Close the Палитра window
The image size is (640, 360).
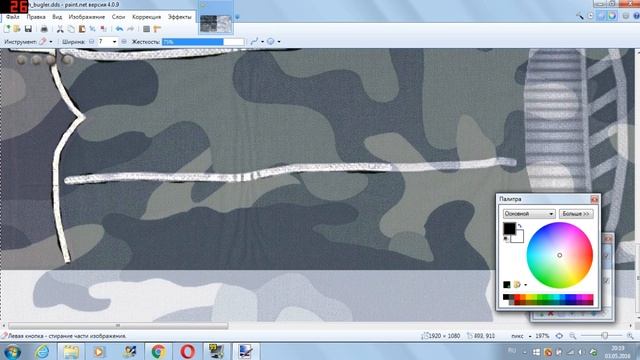click(x=594, y=199)
